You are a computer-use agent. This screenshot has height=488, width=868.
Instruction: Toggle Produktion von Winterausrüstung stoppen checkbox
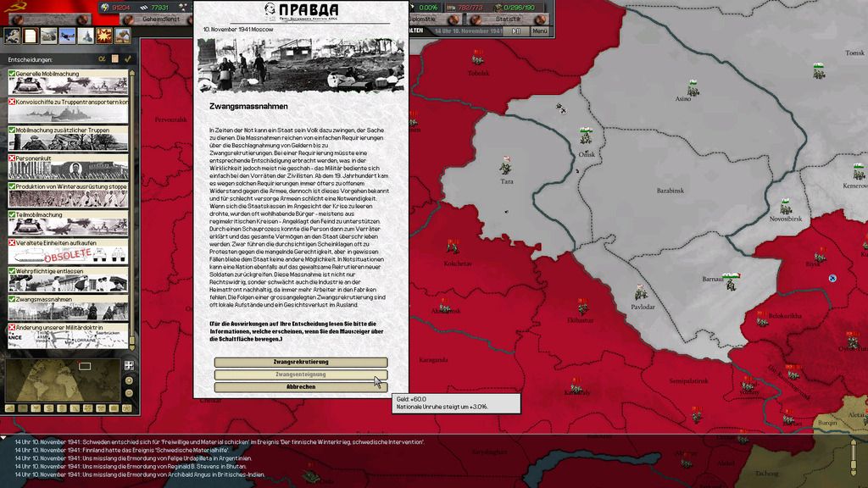click(x=12, y=186)
